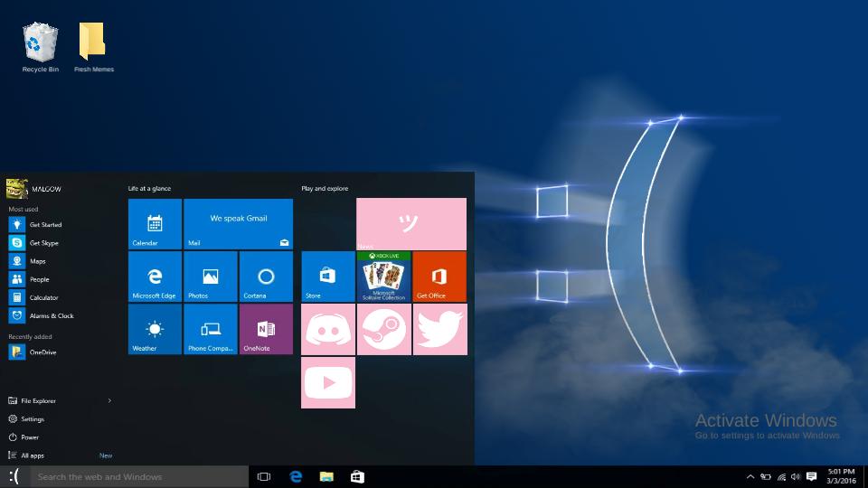Open the Cortana tile
868x488 pixels.
266,277
